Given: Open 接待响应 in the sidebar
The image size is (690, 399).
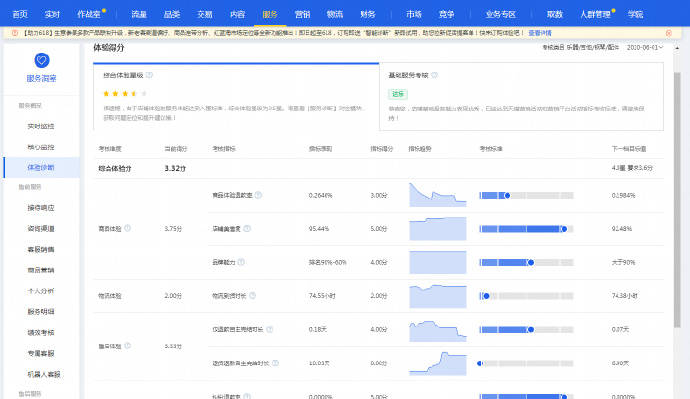Looking at the screenshot, I should click(x=40, y=208).
